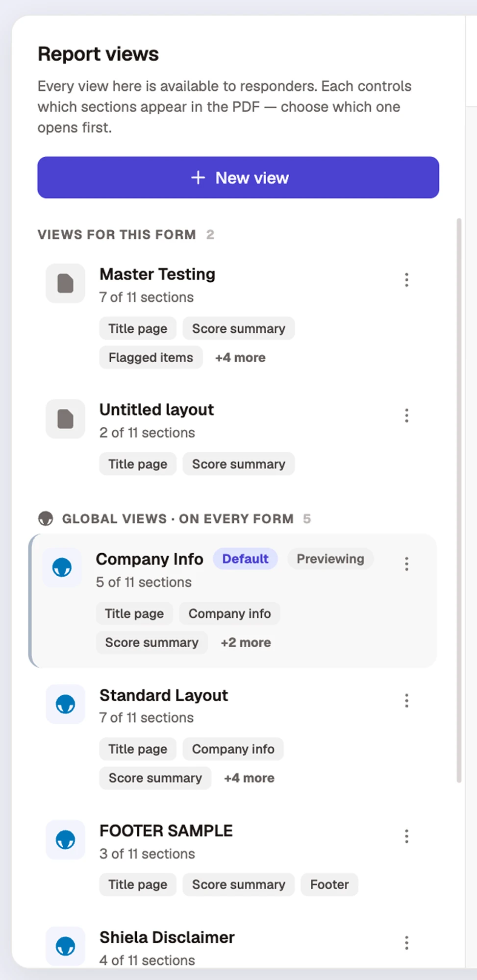This screenshot has width=477, height=980.
Task: Click the Shiela Disclaimer globe icon
Action: [x=66, y=946]
